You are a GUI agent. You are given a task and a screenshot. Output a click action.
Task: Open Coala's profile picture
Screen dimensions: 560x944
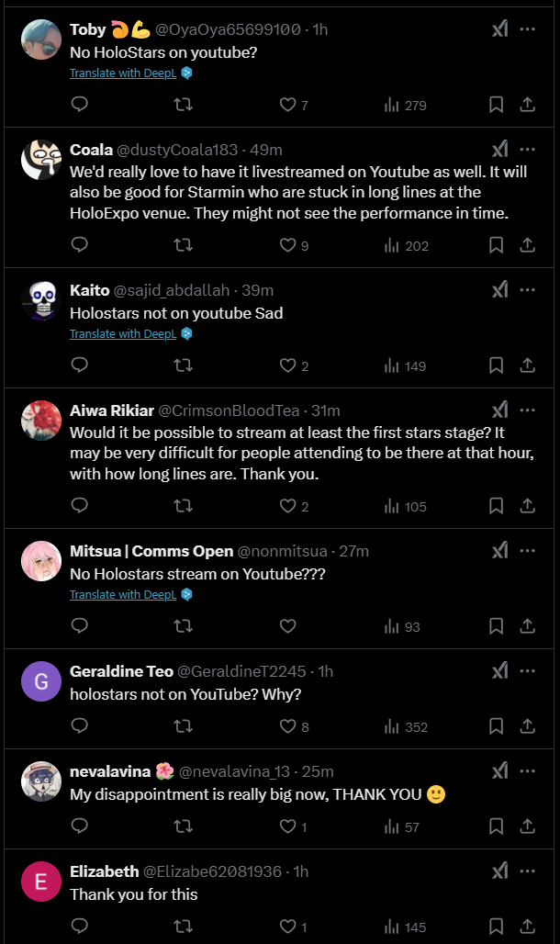tap(41, 162)
